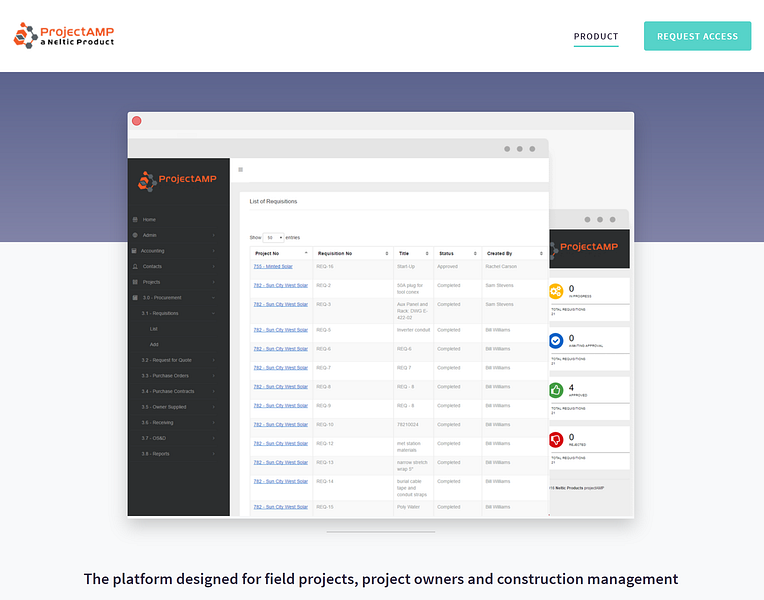The width and height of the screenshot is (764, 600).
Task: Sort by the Title column arrow
Action: pos(427,253)
